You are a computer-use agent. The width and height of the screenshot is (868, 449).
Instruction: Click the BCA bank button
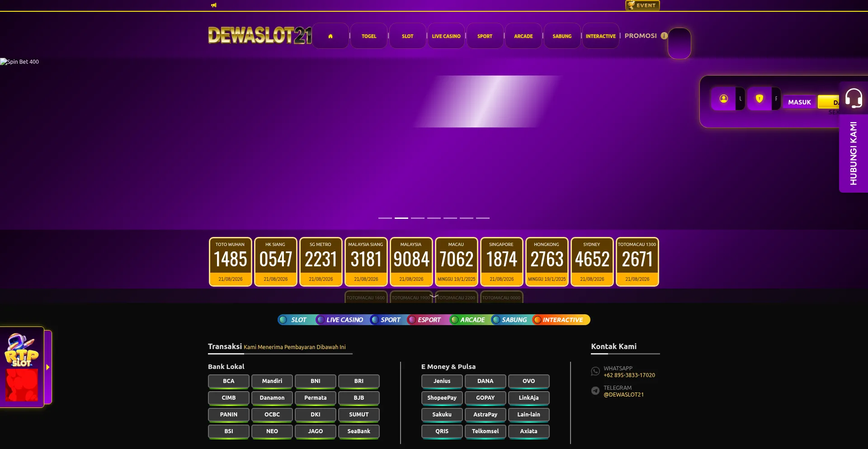229,381
